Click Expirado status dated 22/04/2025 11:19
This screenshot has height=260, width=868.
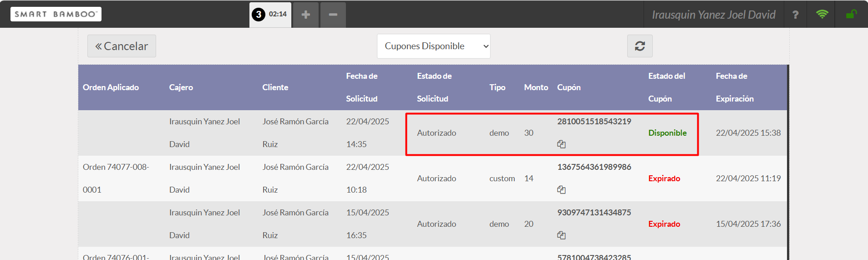point(664,178)
